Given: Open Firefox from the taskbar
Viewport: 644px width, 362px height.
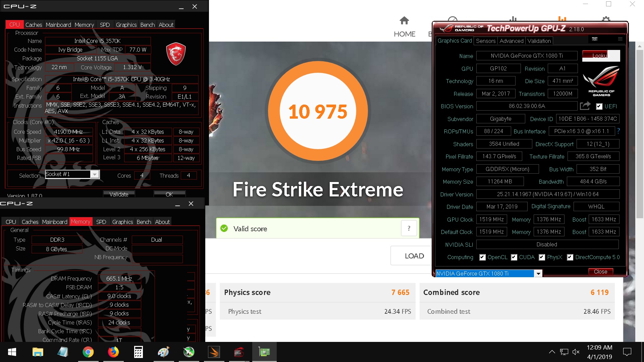Looking at the screenshot, I should tap(113, 352).
